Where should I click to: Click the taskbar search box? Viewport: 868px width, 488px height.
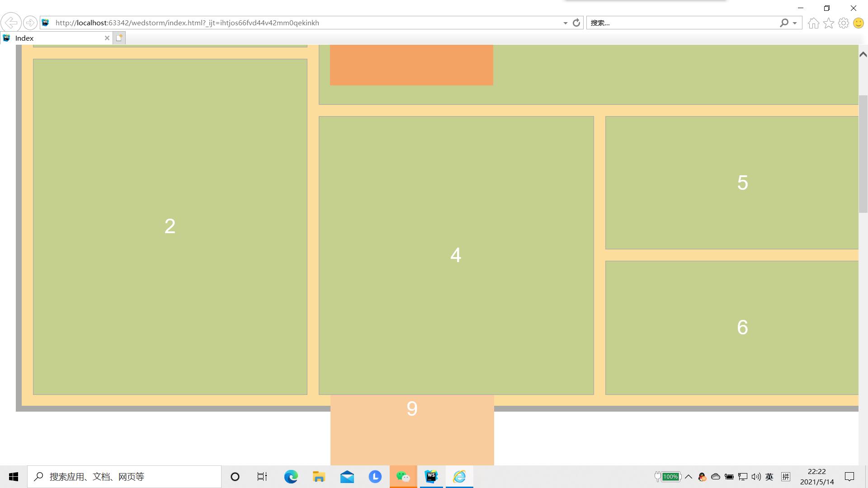[124, 477]
